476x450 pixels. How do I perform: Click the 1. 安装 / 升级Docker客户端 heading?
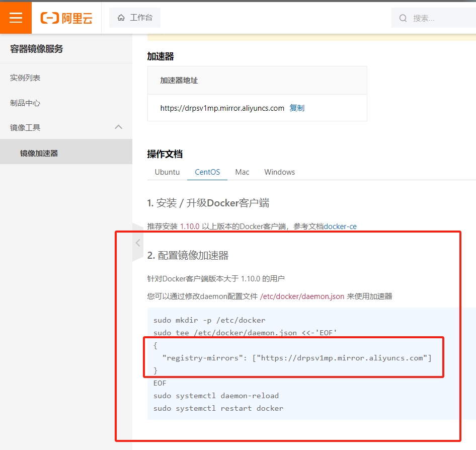[208, 203]
